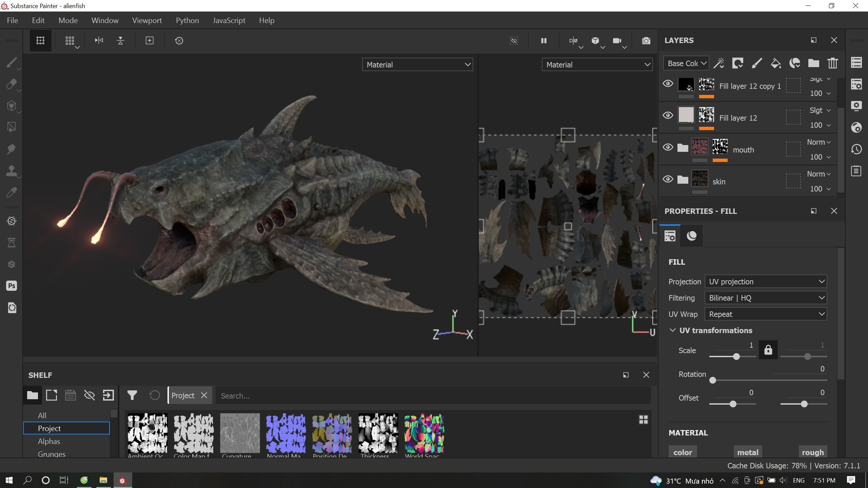
Task: Open the Mode menu
Action: [68, 20]
